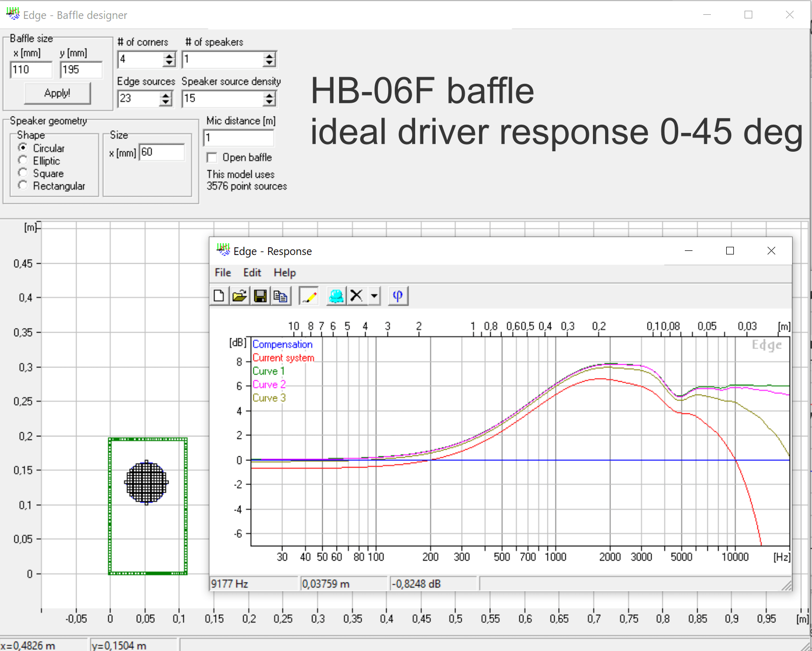Decrease the Speaker source density
The width and height of the screenshot is (812, 651).
pos(270,102)
